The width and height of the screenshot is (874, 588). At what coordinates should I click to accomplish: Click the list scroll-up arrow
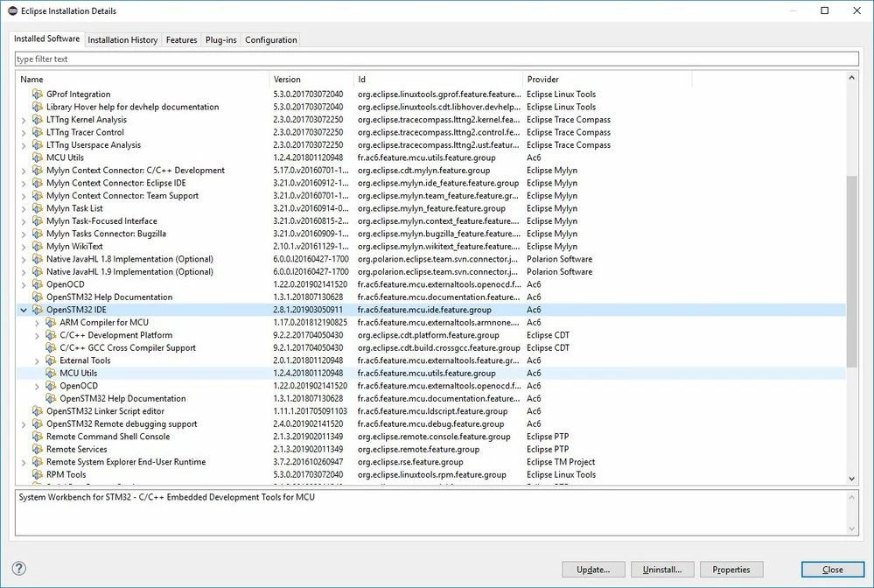pos(851,78)
